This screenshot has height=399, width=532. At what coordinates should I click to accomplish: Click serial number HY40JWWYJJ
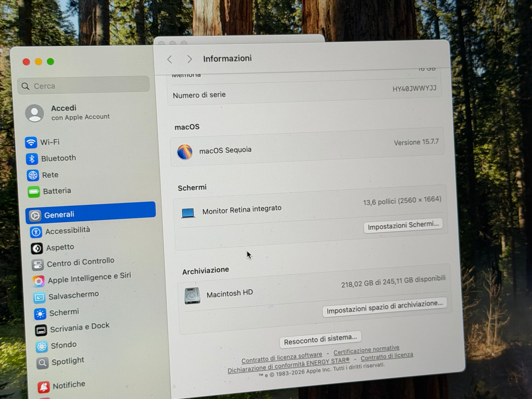tap(414, 89)
